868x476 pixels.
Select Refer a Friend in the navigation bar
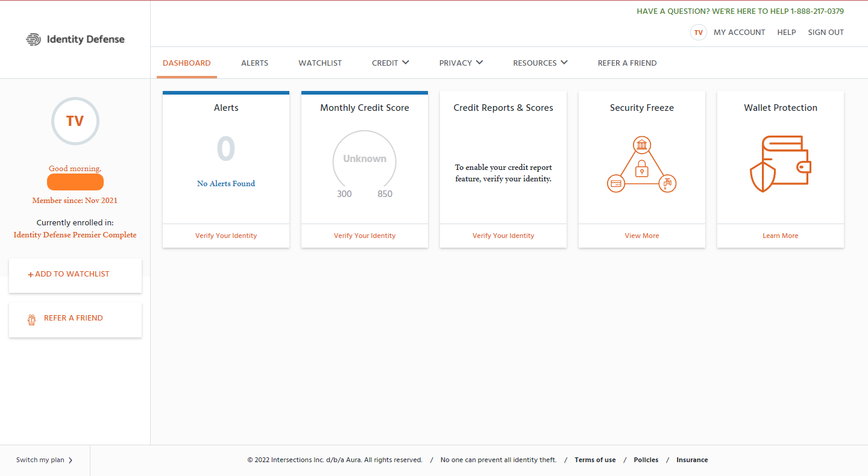tap(627, 63)
